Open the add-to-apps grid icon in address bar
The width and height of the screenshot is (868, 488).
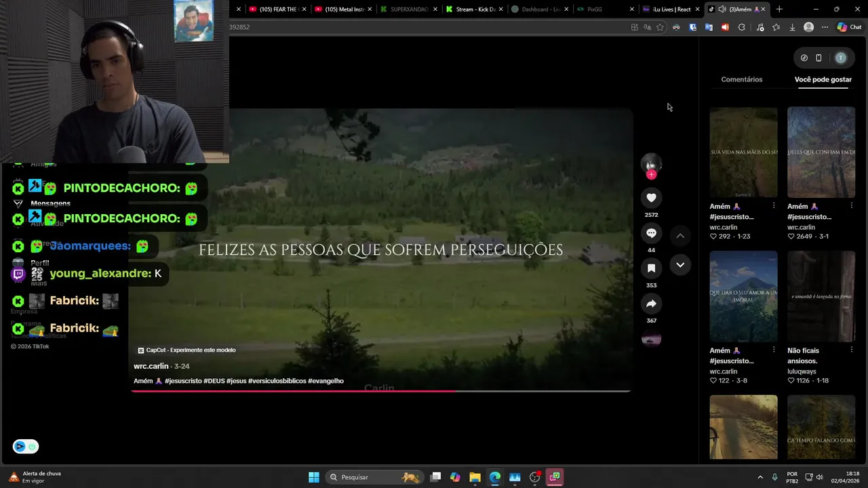(x=635, y=27)
